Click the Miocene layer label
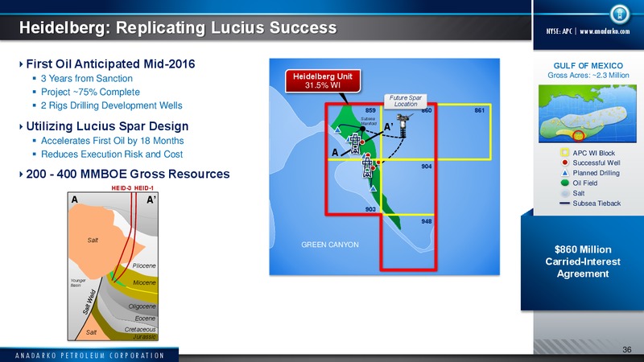Screen dimensions: 644x362 point(144,282)
